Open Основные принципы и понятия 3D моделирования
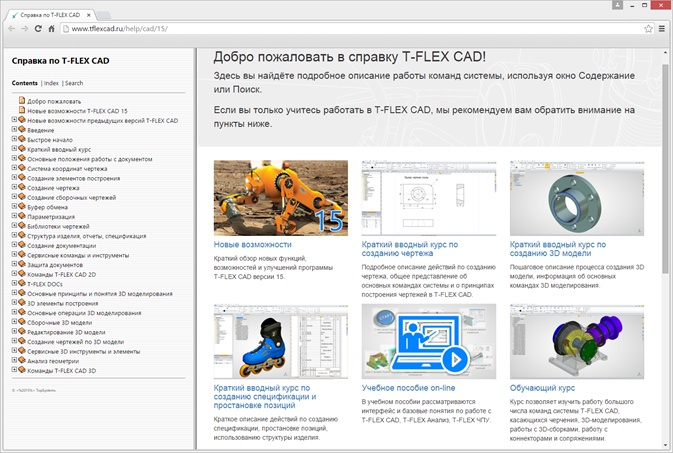This screenshot has height=453, width=673. point(100,294)
